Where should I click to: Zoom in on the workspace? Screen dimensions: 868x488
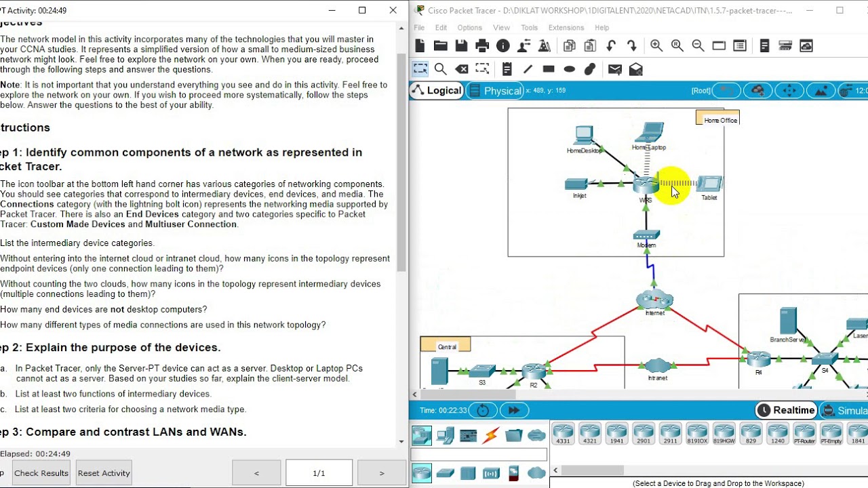click(656, 45)
